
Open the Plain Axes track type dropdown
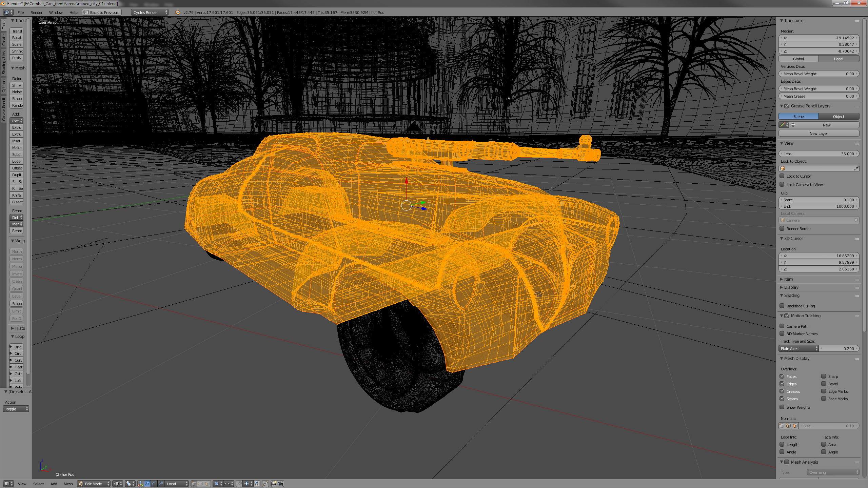[798, 348]
